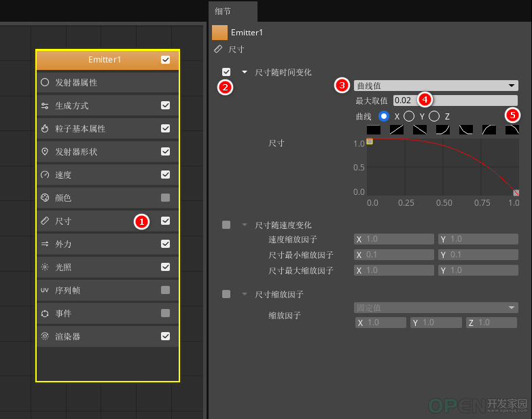532x419 pixels.
Task: Enable the 颜色 module checkbox
Action: pos(165,198)
